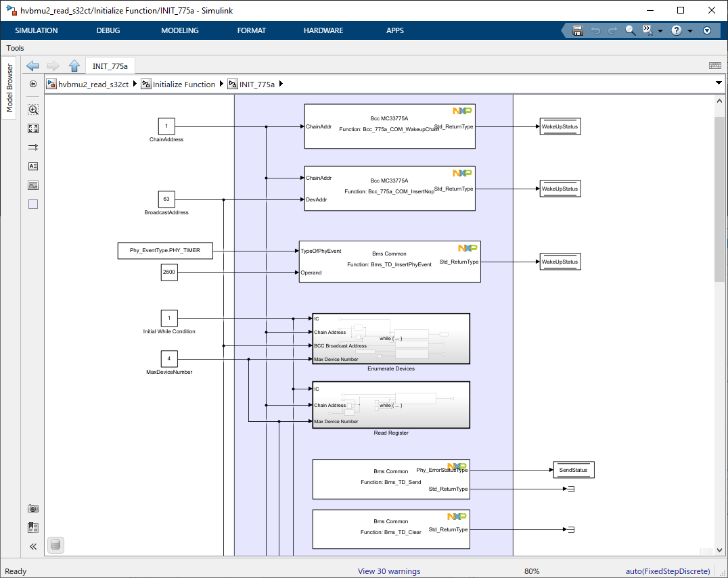Navigate up one level with the up arrow
728x578 pixels.
[x=74, y=66]
